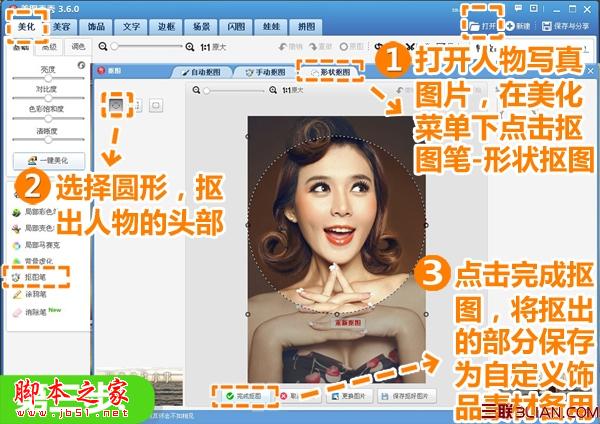Open the 饰品 tab
Viewport: 600px width, 424px height.
point(96,27)
